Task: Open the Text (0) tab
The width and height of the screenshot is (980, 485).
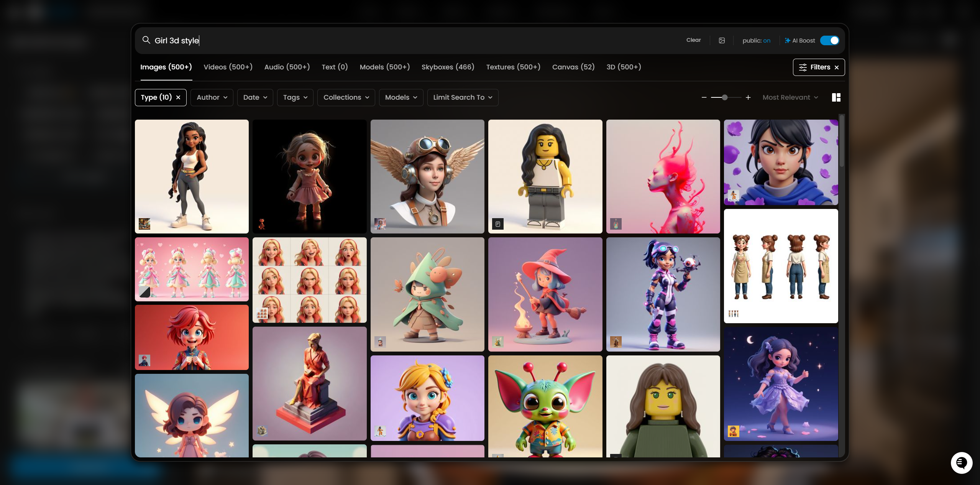Action: pos(335,67)
